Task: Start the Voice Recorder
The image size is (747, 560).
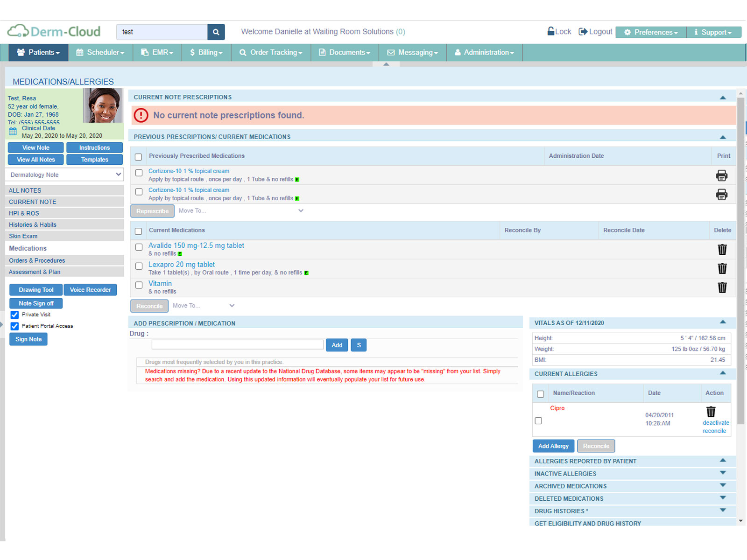Action: 90,290
